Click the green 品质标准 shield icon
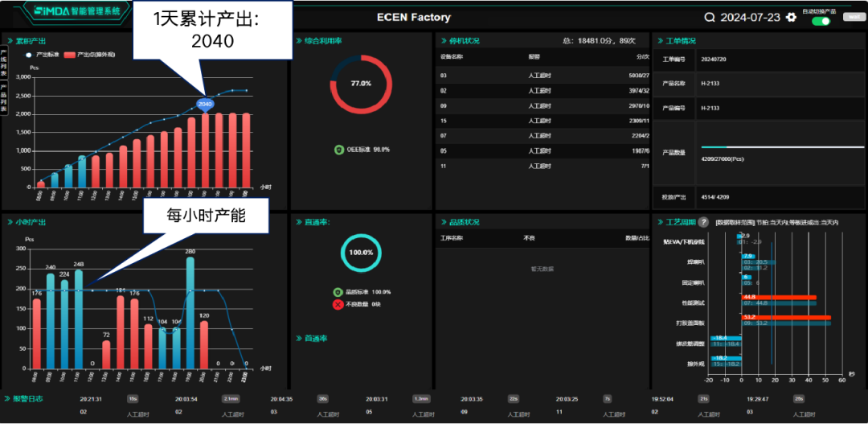The image size is (868, 424). click(x=338, y=292)
